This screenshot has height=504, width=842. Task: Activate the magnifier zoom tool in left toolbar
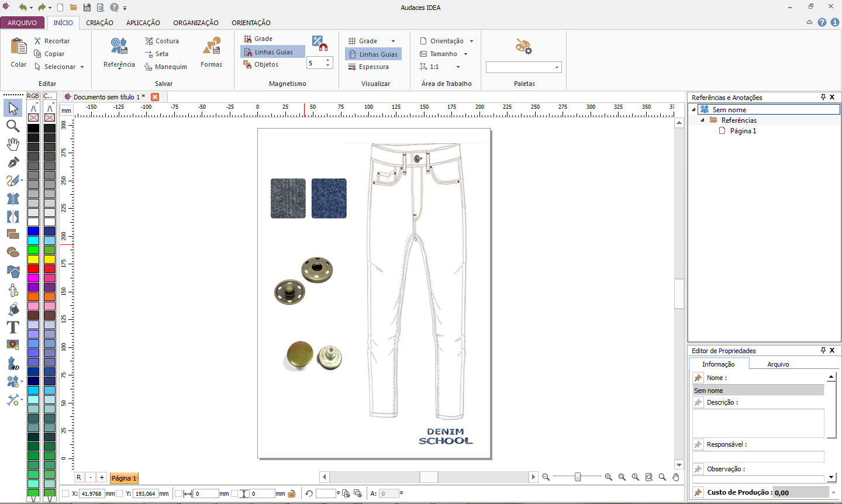(x=13, y=126)
